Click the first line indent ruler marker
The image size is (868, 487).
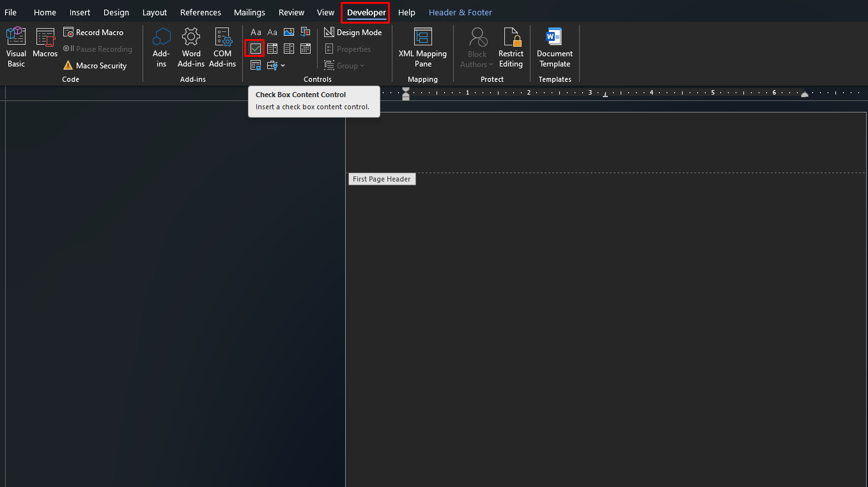pyautogui.click(x=405, y=90)
